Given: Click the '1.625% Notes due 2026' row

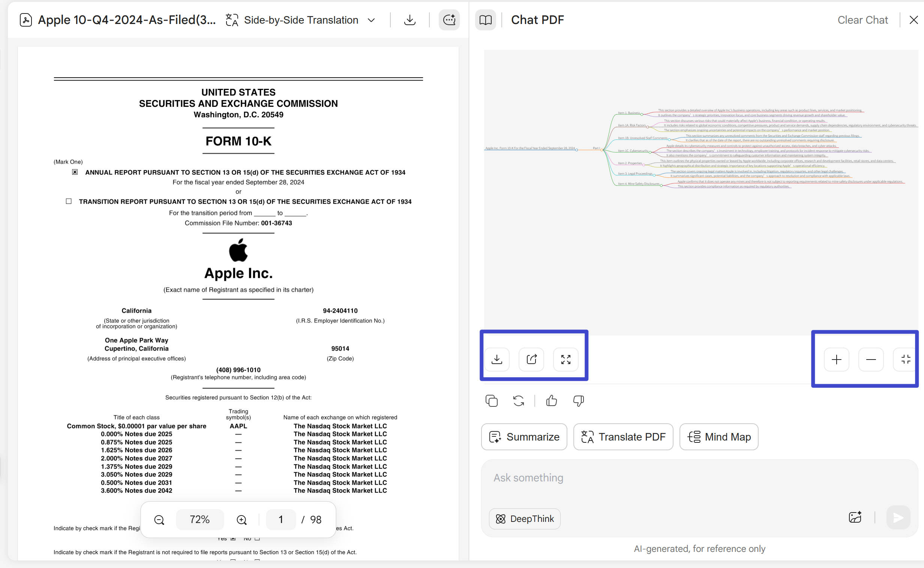Looking at the screenshot, I should point(136,450).
